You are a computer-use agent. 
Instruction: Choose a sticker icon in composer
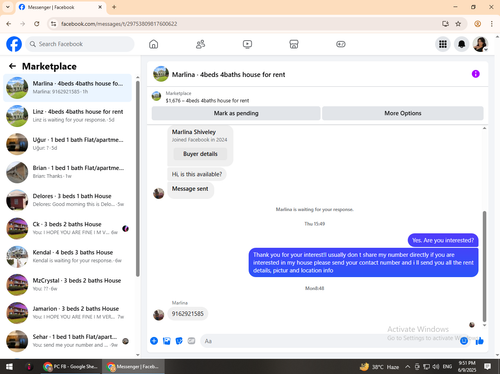[x=179, y=341]
